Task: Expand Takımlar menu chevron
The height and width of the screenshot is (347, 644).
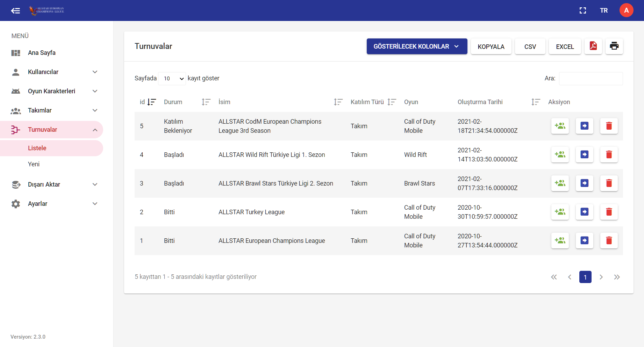Action: point(95,110)
